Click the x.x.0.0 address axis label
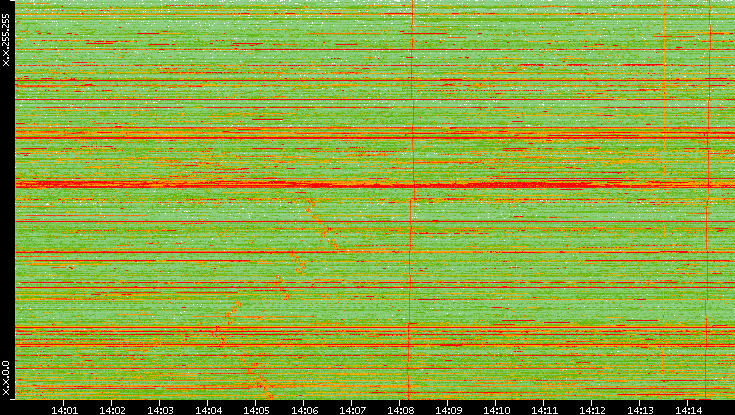 6,378
